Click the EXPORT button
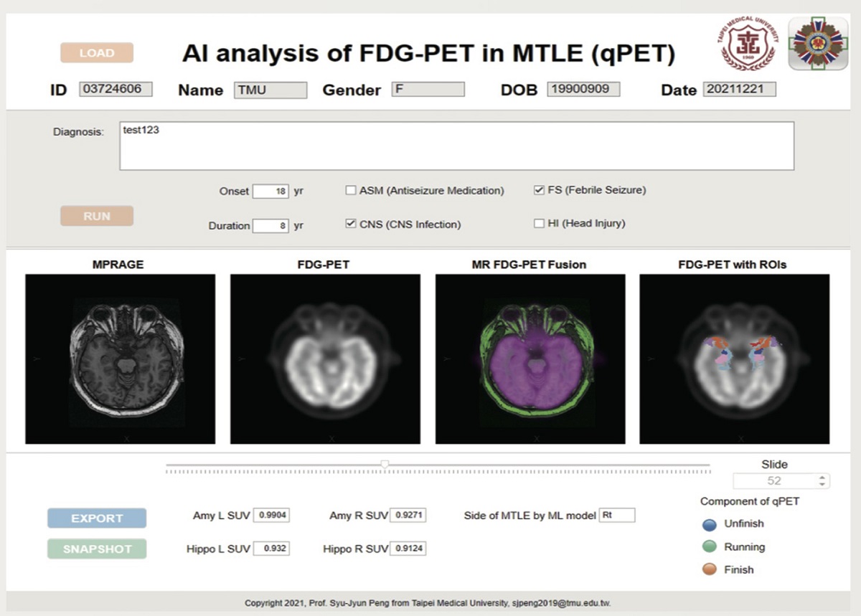The height and width of the screenshot is (616, 861). click(97, 518)
